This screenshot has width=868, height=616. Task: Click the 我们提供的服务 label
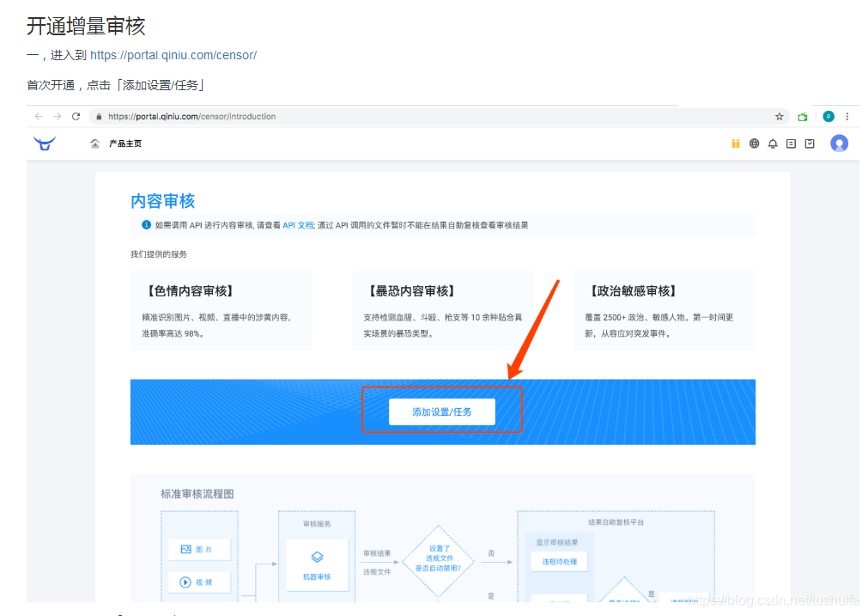(158, 254)
